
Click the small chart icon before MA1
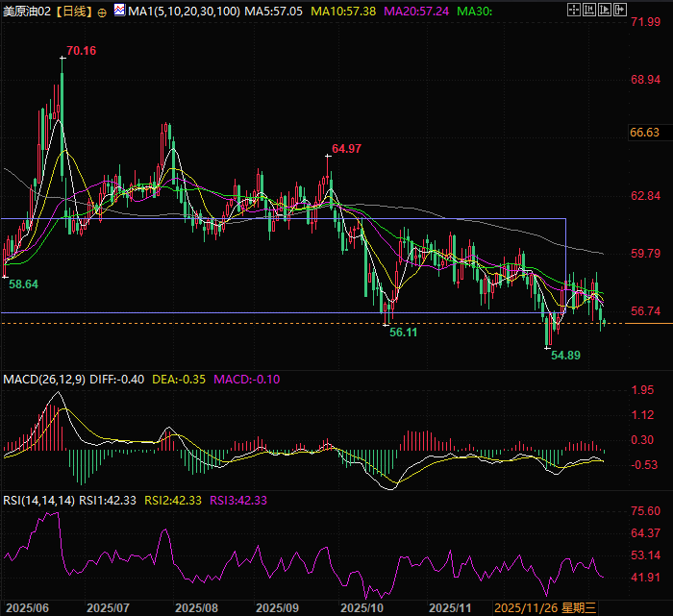(x=117, y=12)
